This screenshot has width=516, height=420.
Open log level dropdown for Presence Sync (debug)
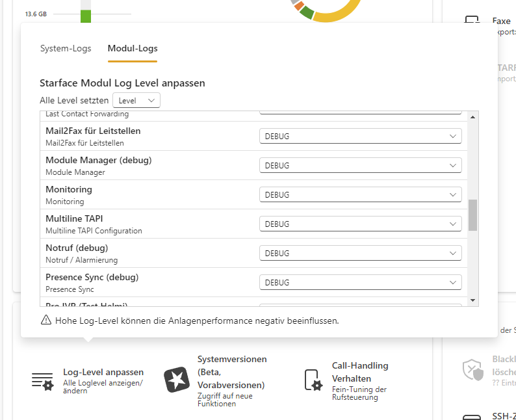coord(360,282)
